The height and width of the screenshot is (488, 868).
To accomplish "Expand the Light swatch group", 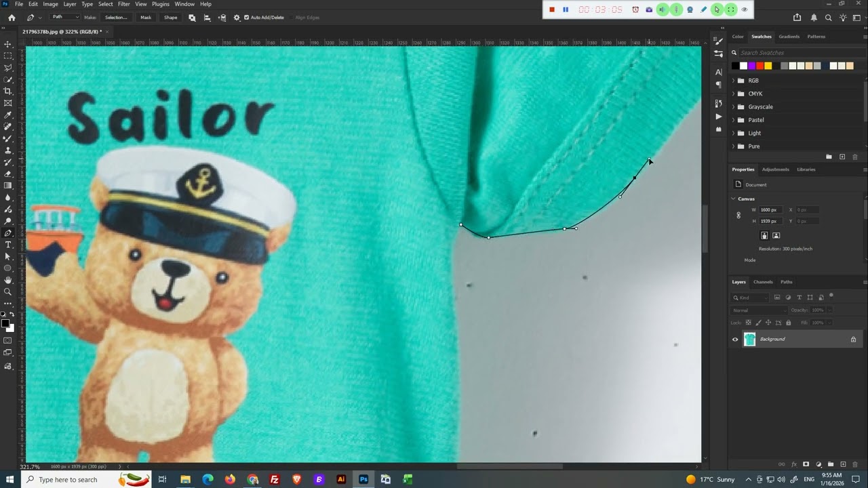I will point(733,134).
